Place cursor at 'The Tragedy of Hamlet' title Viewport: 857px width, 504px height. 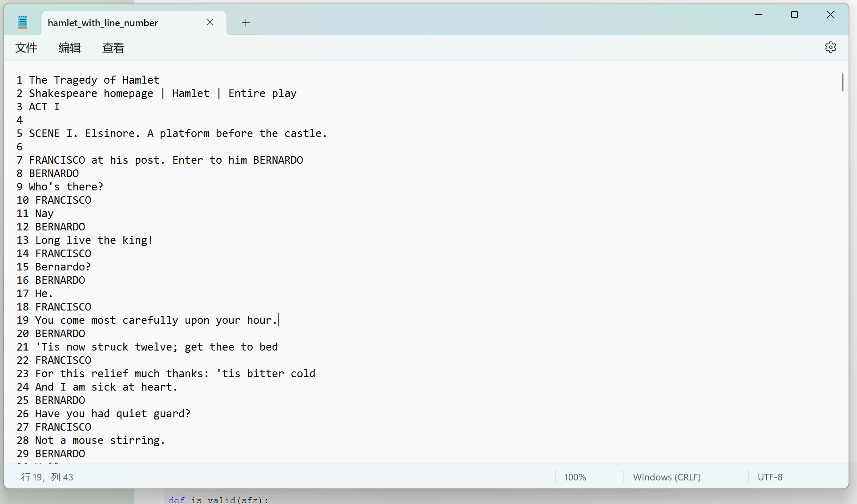click(x=94, y=80)
